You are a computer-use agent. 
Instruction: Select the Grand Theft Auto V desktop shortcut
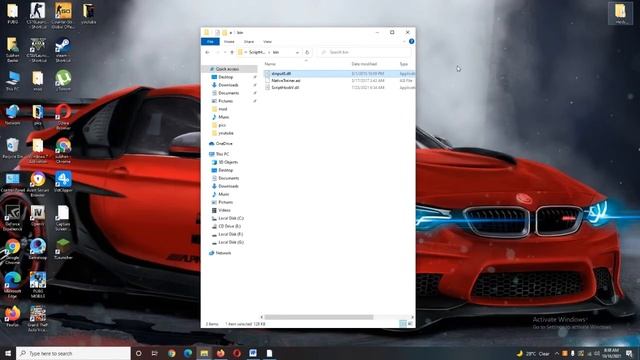pyautogui.click(x=38, y=319)
